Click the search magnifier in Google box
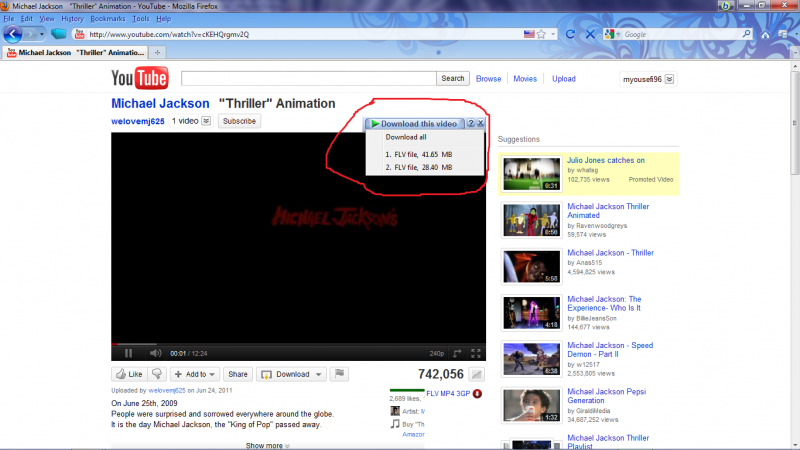The height and width of the screenshot is (450, 800). [x=746, y=34]
